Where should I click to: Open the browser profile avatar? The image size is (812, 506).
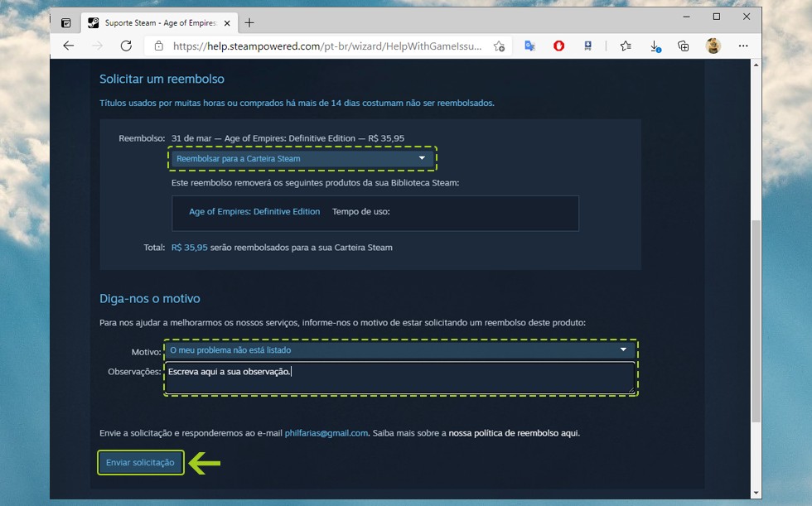click(x=713, y=46)
